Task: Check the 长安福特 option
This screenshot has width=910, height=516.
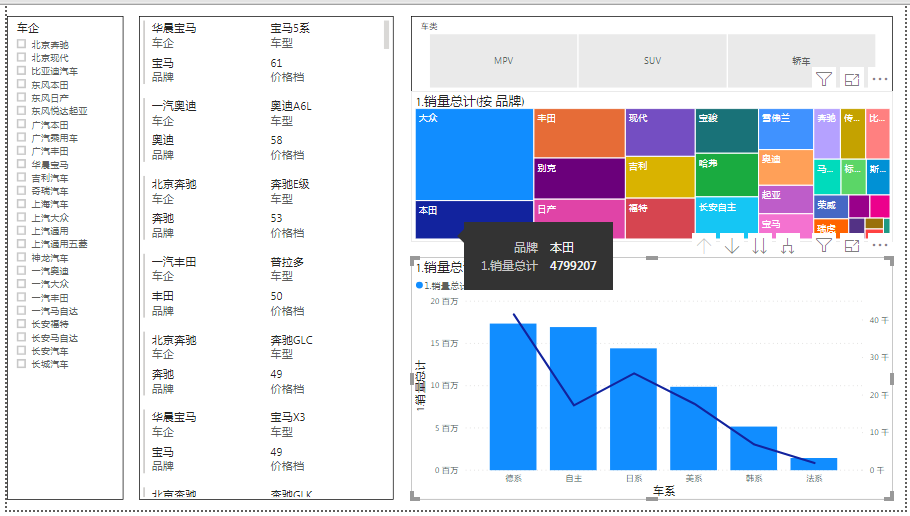Action: point(21,323)
